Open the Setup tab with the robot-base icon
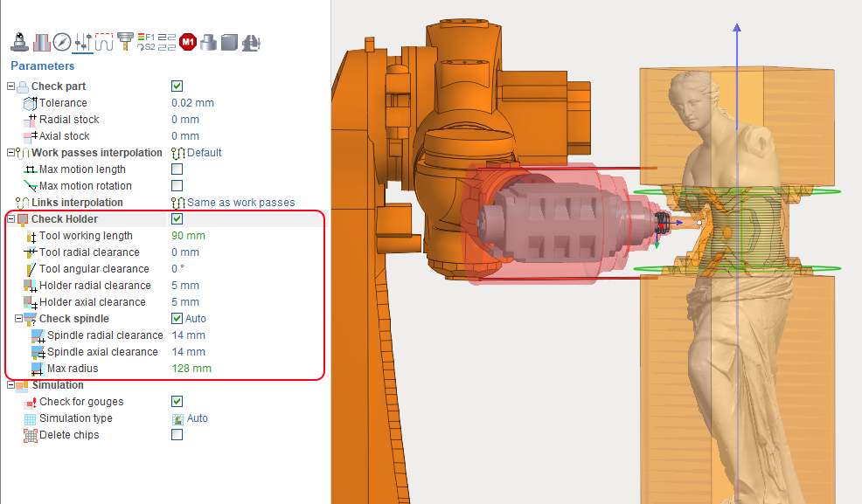The height and width of the screenshot is (504, 862). pyautogui.click(x=20, y=42)
